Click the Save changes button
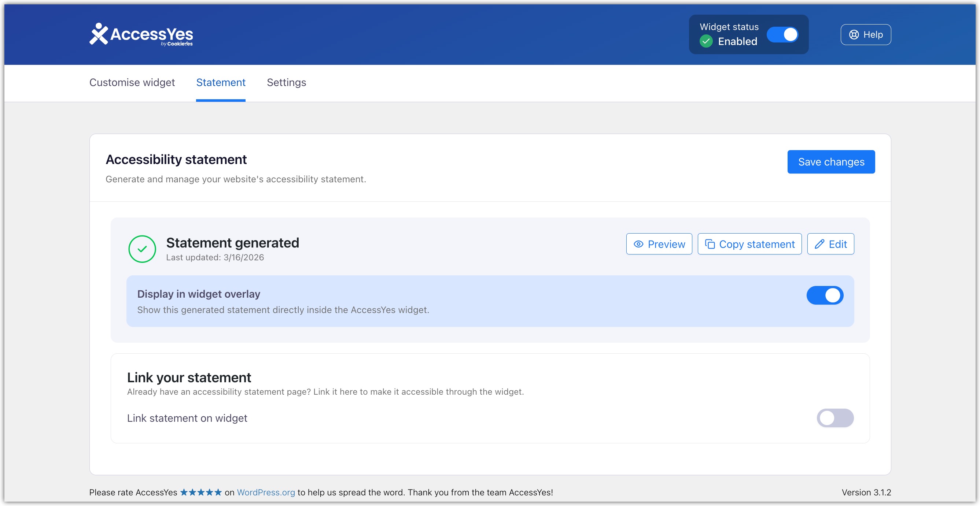980x506 pixels. point(831,161)
